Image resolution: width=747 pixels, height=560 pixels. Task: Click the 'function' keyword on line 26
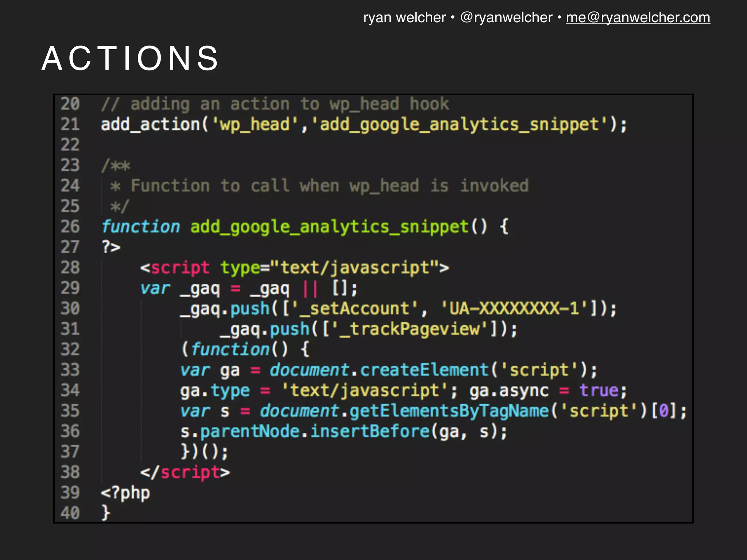click(140, 227)
